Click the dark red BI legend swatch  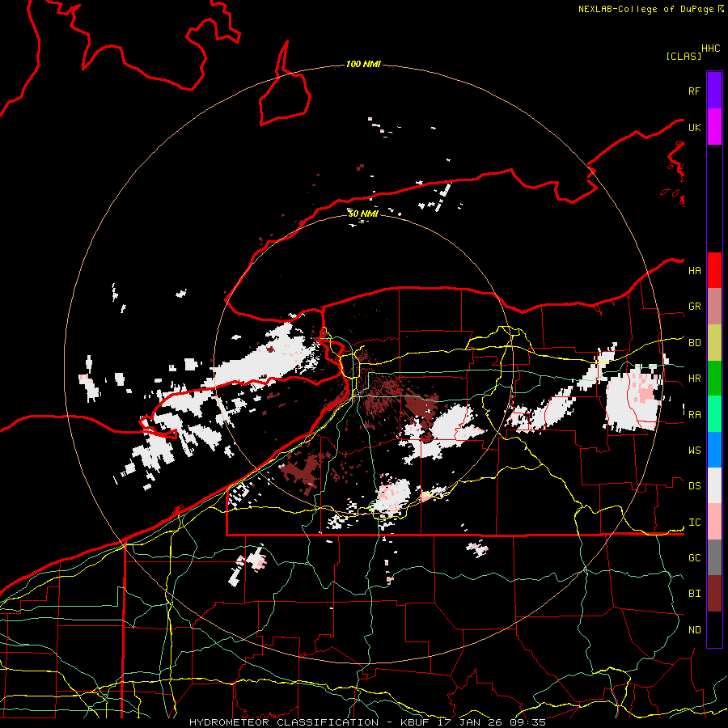pyautogui.click(x=714, y=594)
